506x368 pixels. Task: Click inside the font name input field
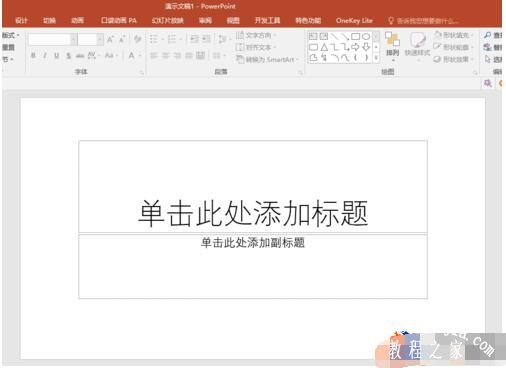[x=50, y=40]
